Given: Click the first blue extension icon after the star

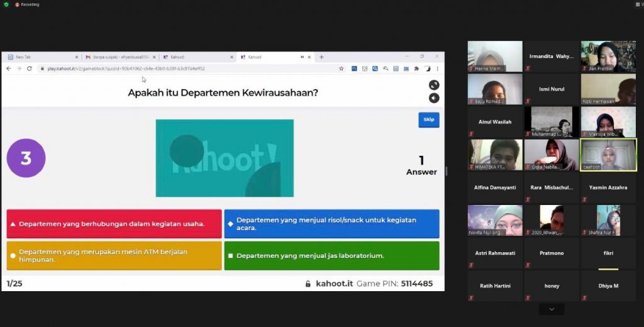Looking at the screenshot, I should (x=354, y=69).
